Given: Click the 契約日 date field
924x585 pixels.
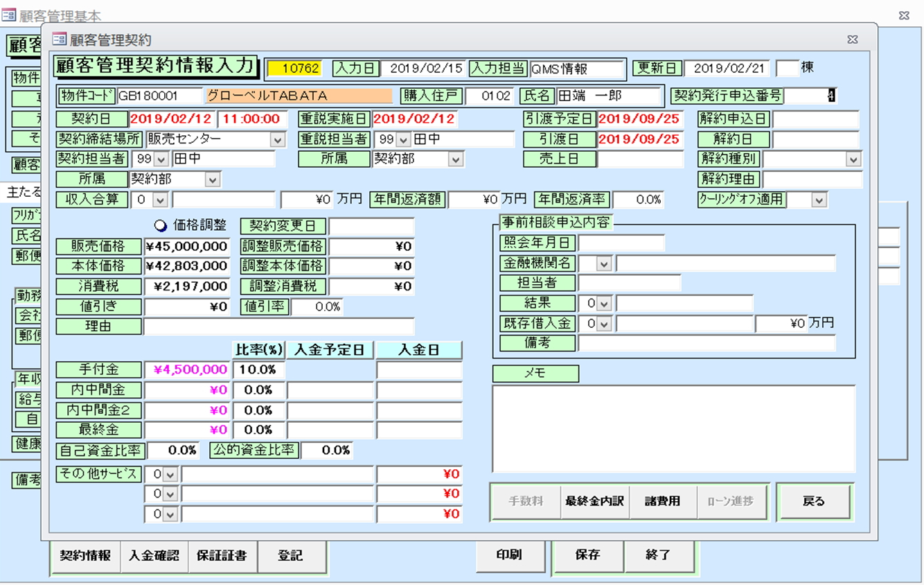Looking at the screenshot, I should point(172,119).
